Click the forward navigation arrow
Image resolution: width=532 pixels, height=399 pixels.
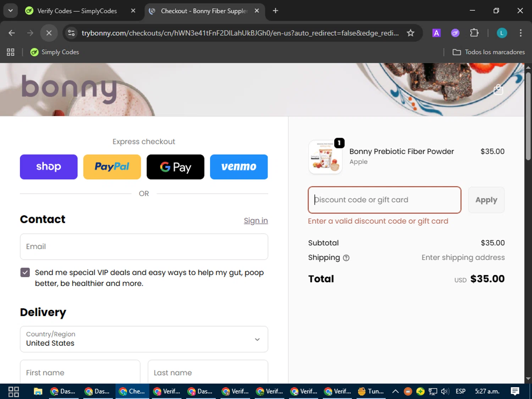pos(30,33)
